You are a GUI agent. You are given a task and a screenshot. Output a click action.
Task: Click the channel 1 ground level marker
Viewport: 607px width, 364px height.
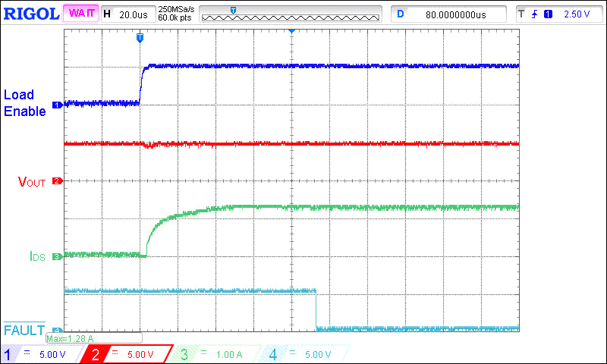click(x=55, y=105)
